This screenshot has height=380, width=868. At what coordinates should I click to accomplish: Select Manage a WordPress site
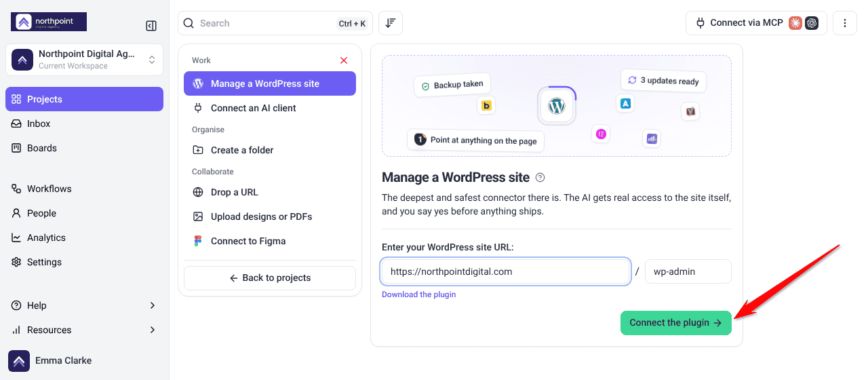point(270,83)
